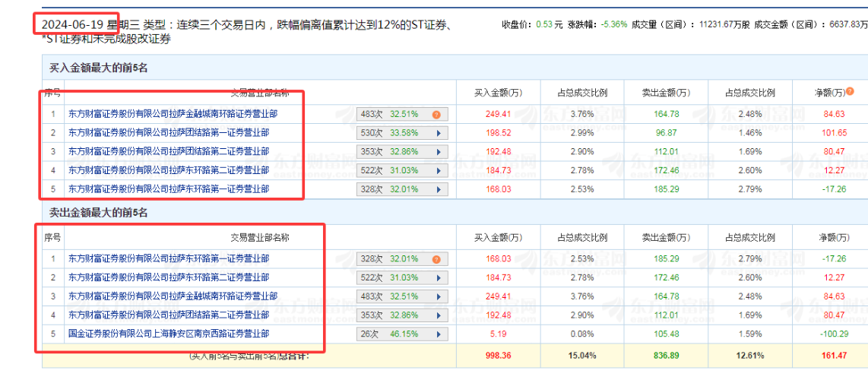Click the 卖出金额最大的前5名 section title
868x380 pixels.
[x=99, y=212]
